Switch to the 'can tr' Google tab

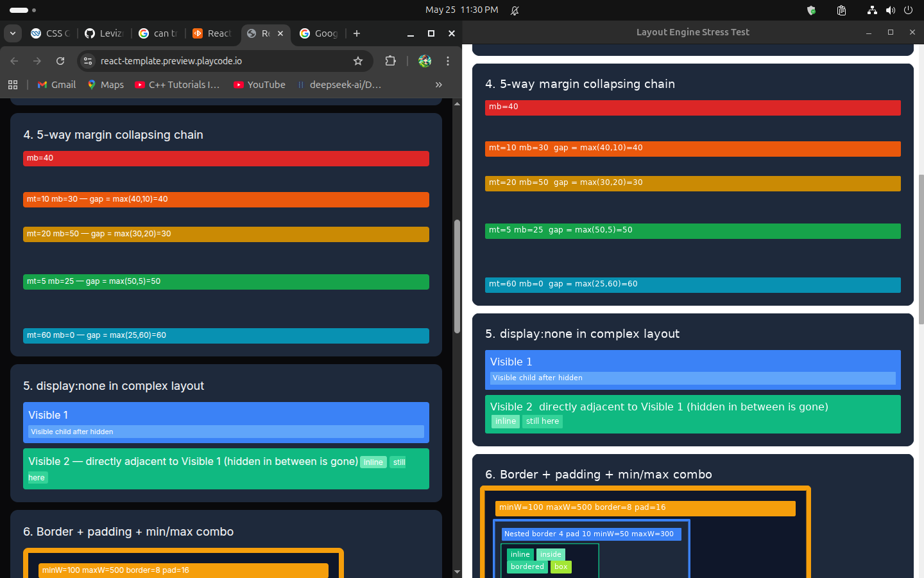[158, 33]
